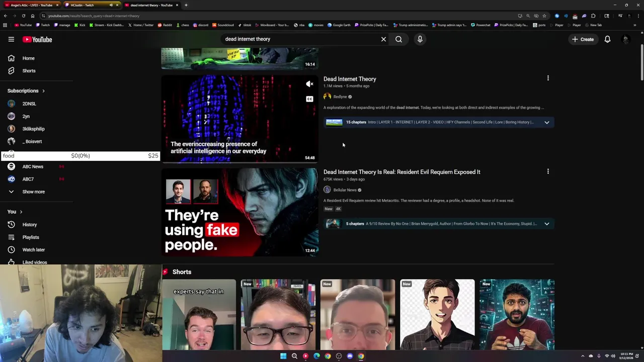Expand the 15 chapters dropdown

pos(546,122)
